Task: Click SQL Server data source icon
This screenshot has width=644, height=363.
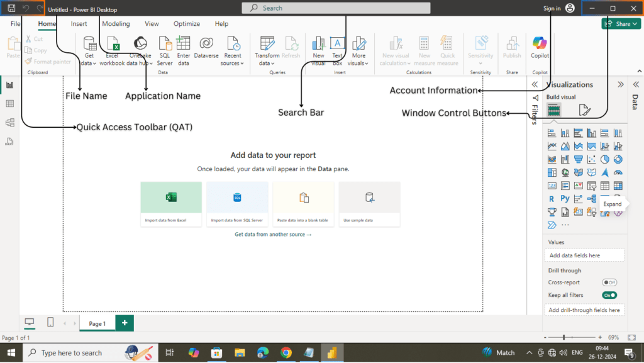Action: pyautogui.click(x=165, y=51)
